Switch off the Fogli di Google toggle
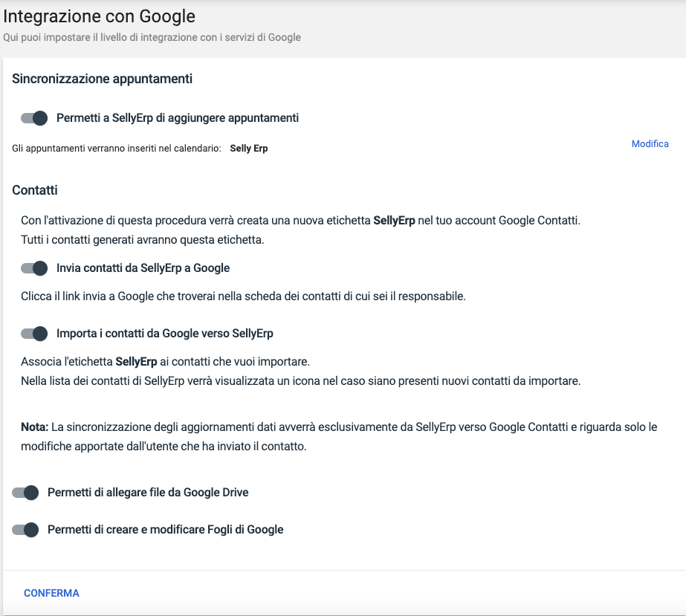This screenshot has width=686, height=616. click(x=25, y=530)
